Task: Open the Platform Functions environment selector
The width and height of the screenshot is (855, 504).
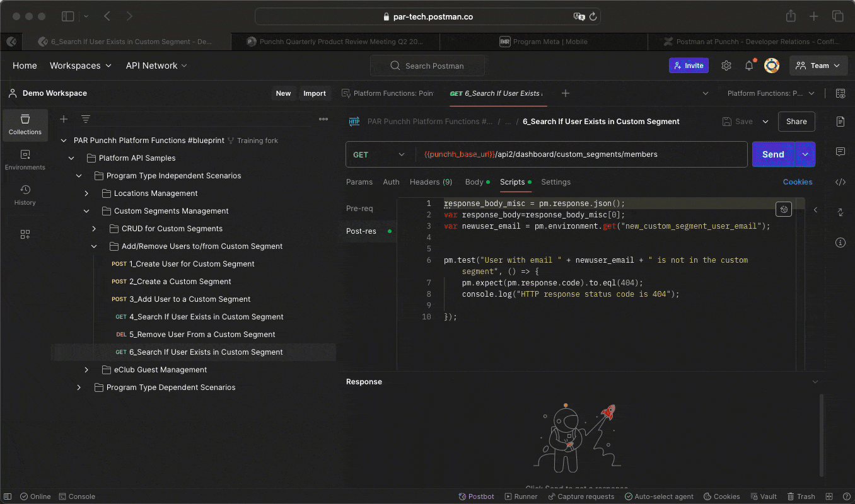Action: click(x=771, y=93)
